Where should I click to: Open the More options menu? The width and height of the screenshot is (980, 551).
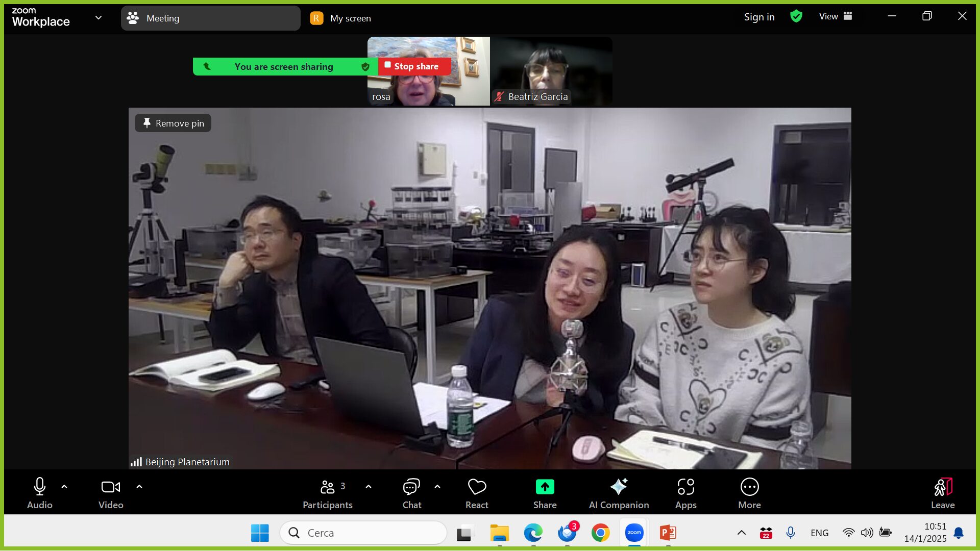pyautogui.click(x=749, y=493)
